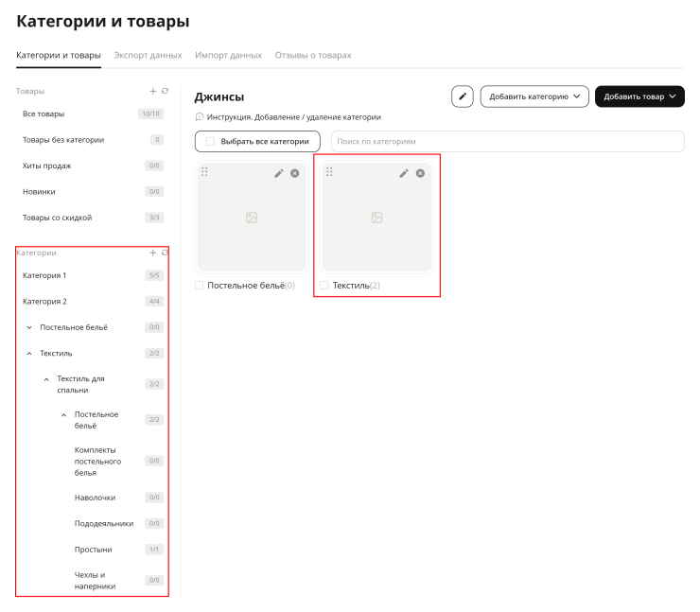Screen dimensions: 700x612
Task: Select Комплекты постельного белья category
Action: pos(97,461)
